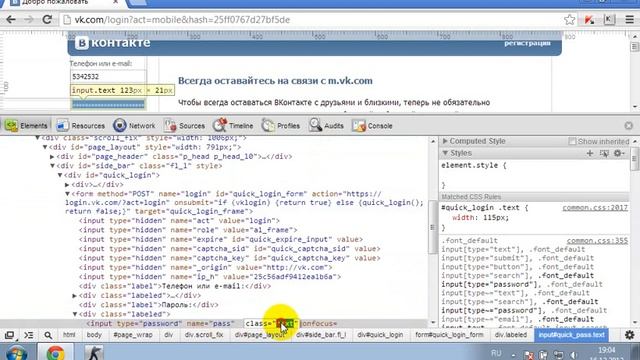640x360 pixels.
Task: Select the body breadcrumb
Action: 94,335
